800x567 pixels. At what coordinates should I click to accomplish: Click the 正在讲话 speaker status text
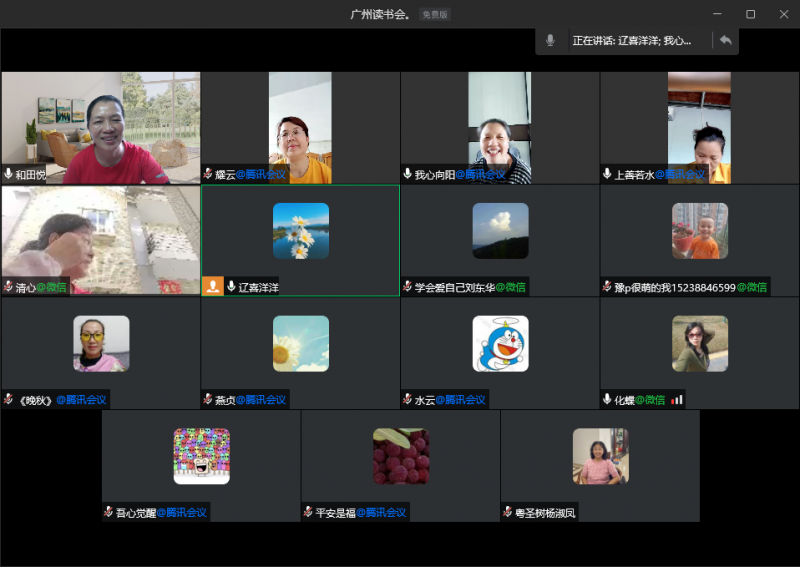(631, 41)
